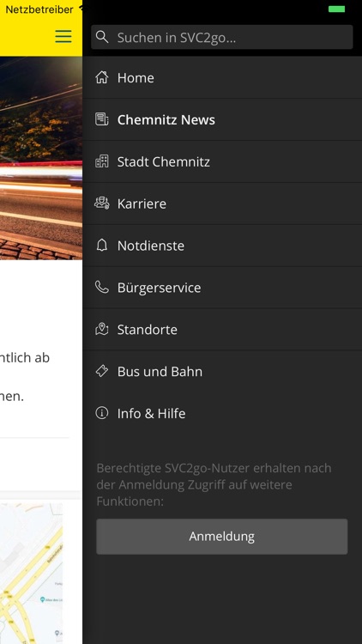Viewport: 362px width, 644px height.
Task: Tap the map thumbnail behind the menu
Action: (x=31, y=574)
